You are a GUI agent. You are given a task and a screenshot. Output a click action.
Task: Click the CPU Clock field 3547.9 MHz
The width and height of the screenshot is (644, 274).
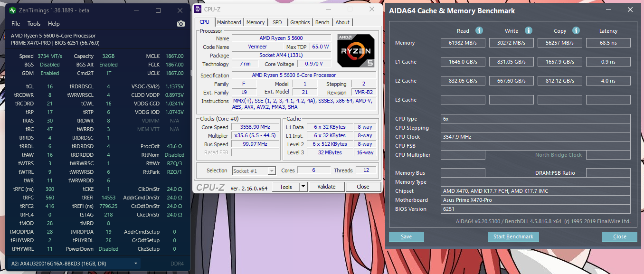pos(536,137)
